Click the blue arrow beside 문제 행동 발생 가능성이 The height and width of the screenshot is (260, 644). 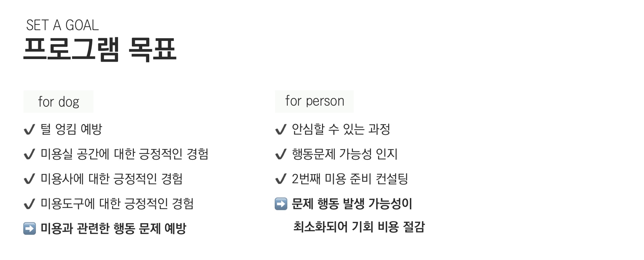(x=281, y=204)
